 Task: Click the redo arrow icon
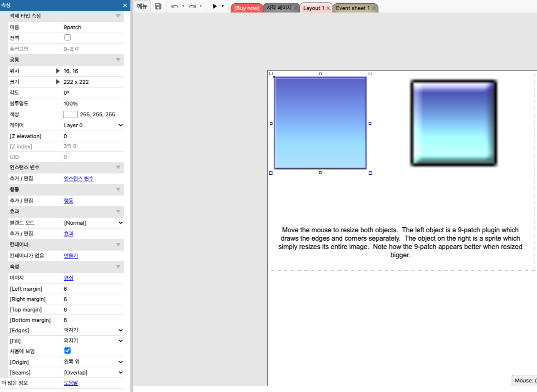tap(192, 6)
